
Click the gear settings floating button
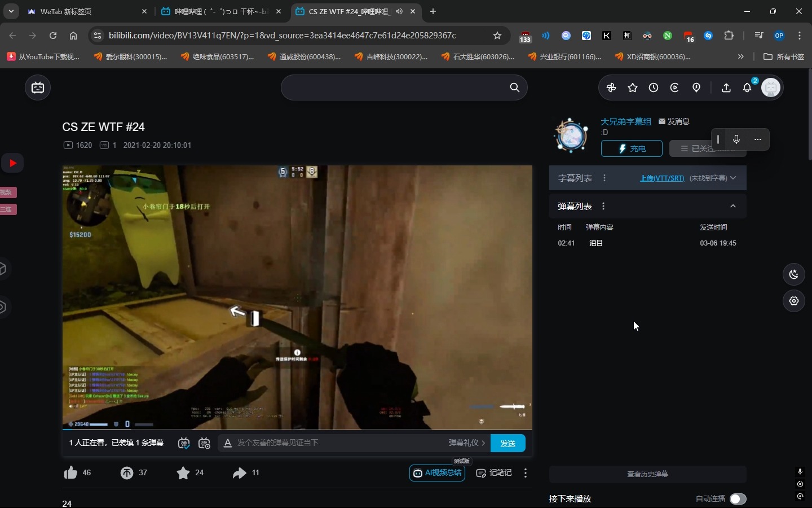click(795, 301)
